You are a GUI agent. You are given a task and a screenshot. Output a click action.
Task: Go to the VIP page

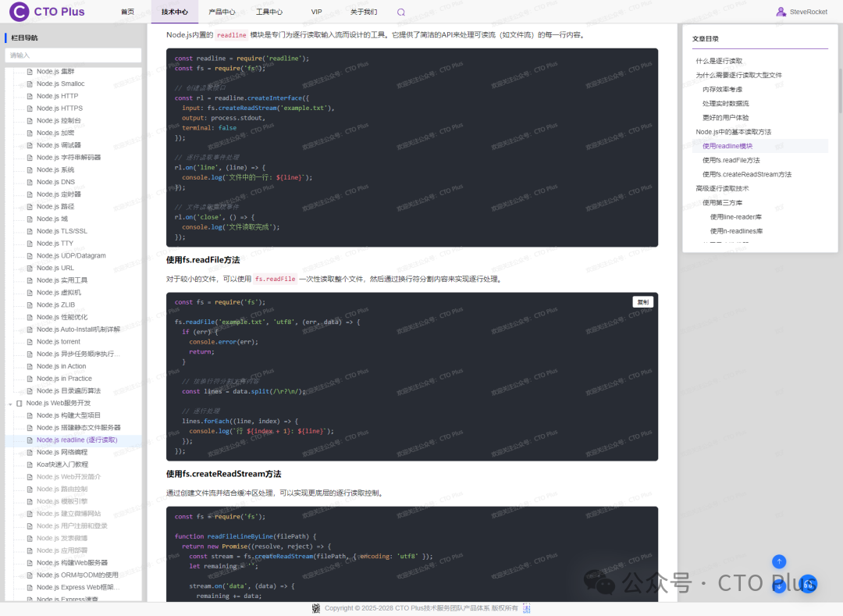pos(317,12)
